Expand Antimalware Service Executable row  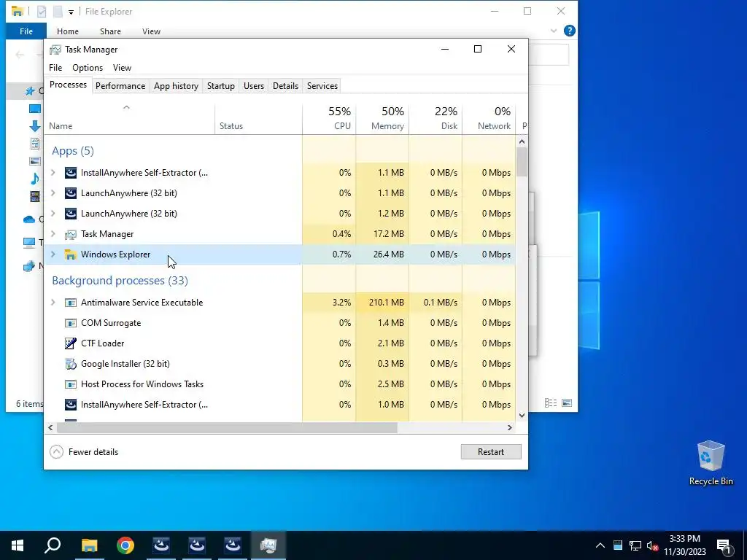coord(53,303)
